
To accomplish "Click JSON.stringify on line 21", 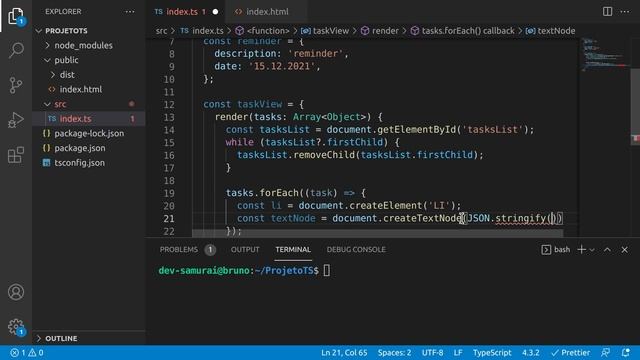I will tap(507, 218).
